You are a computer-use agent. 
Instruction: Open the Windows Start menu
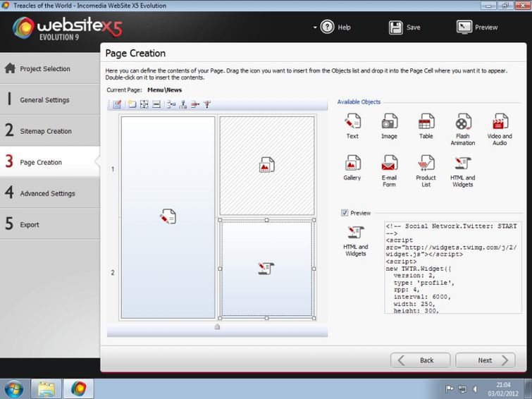(x=13, y=389)
